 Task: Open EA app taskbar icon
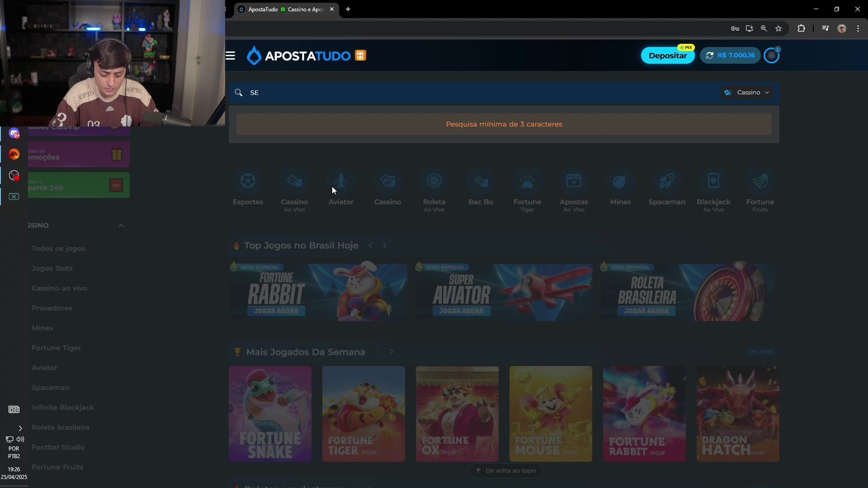coord(14,154)
